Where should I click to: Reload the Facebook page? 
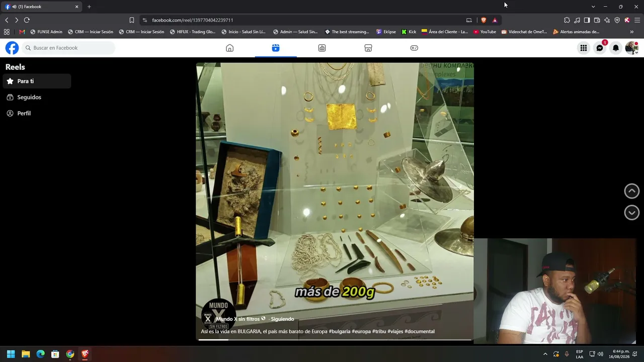pyautogui.click(x=27, y=20)
